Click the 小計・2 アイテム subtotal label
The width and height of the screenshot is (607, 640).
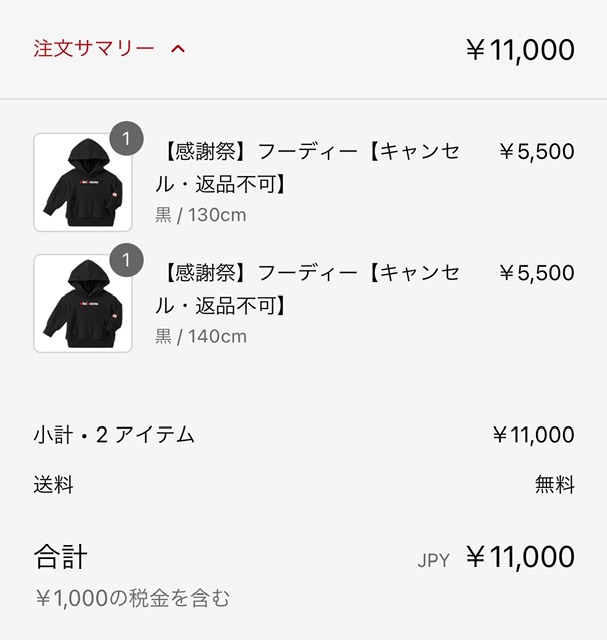click(114, 435)
